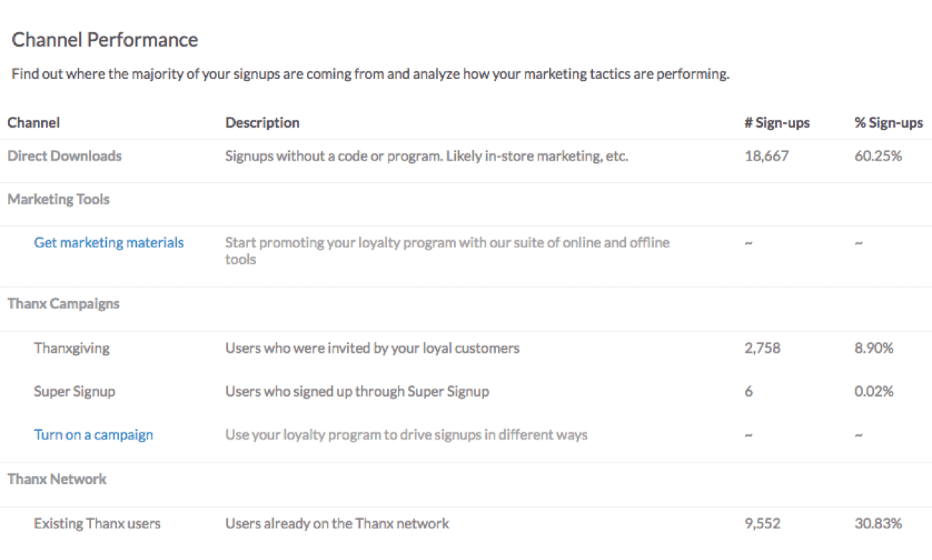Click the 60.25% sign-ups percentage
This screenshot has height=560, width=932.
[x=878, y=156]
